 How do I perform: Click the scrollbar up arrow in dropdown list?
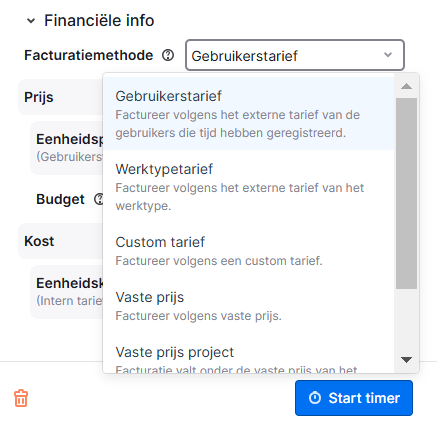coord(406,86)
